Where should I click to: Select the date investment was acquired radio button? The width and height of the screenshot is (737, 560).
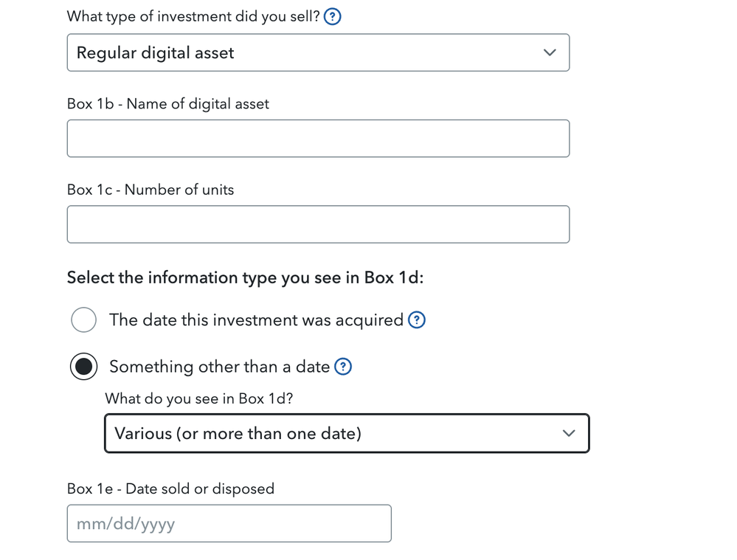click(83, 320)
